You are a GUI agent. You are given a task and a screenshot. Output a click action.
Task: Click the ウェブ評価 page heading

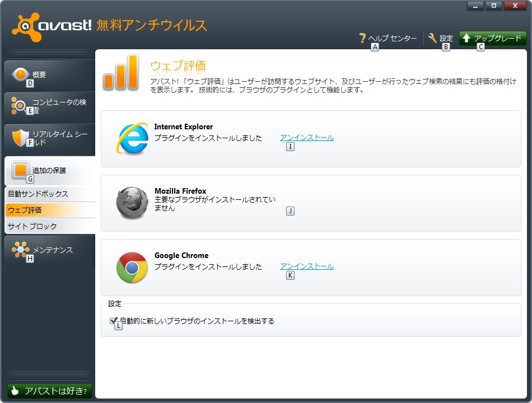pos(178,65)
